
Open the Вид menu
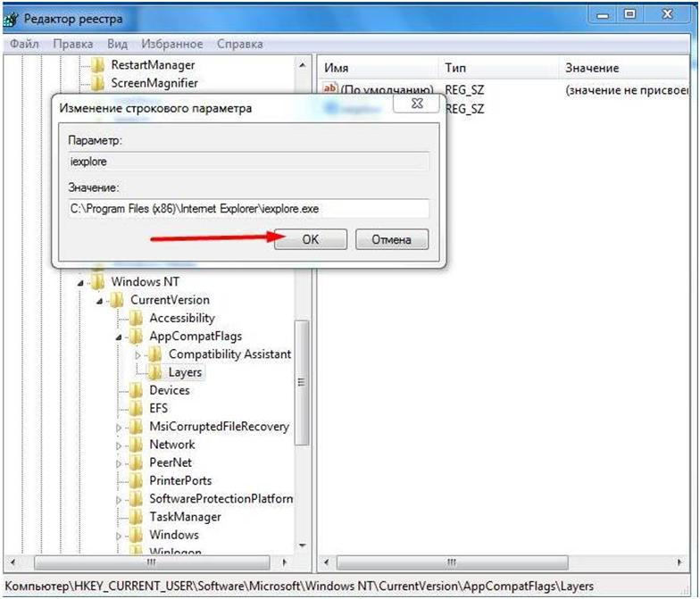coord(118,44)
